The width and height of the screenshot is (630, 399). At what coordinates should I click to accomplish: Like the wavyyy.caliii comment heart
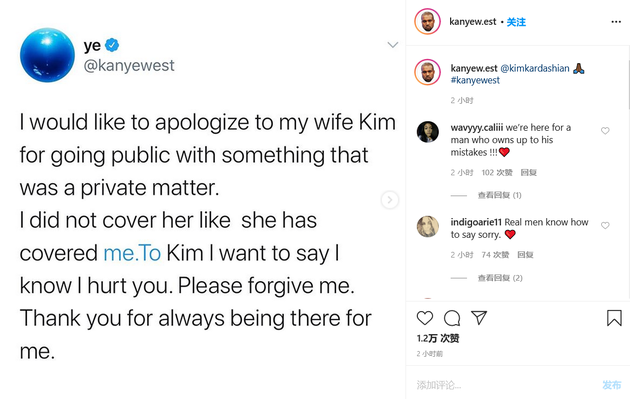coord(605,131)
